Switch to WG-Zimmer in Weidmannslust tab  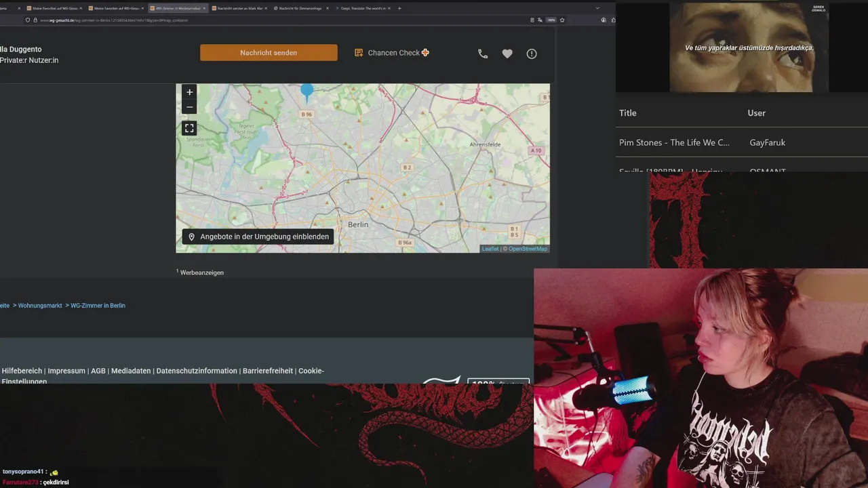point(178,8)
